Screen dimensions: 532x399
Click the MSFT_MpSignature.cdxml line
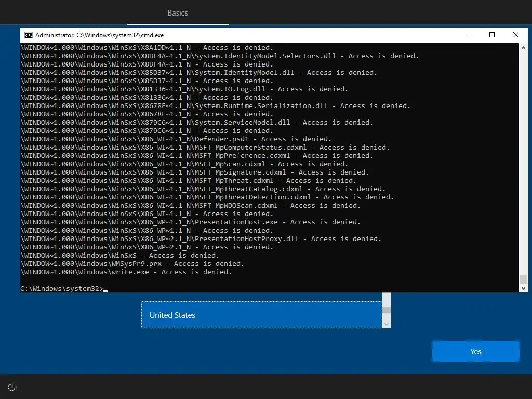pyautogui.click(x=194, y=172)
